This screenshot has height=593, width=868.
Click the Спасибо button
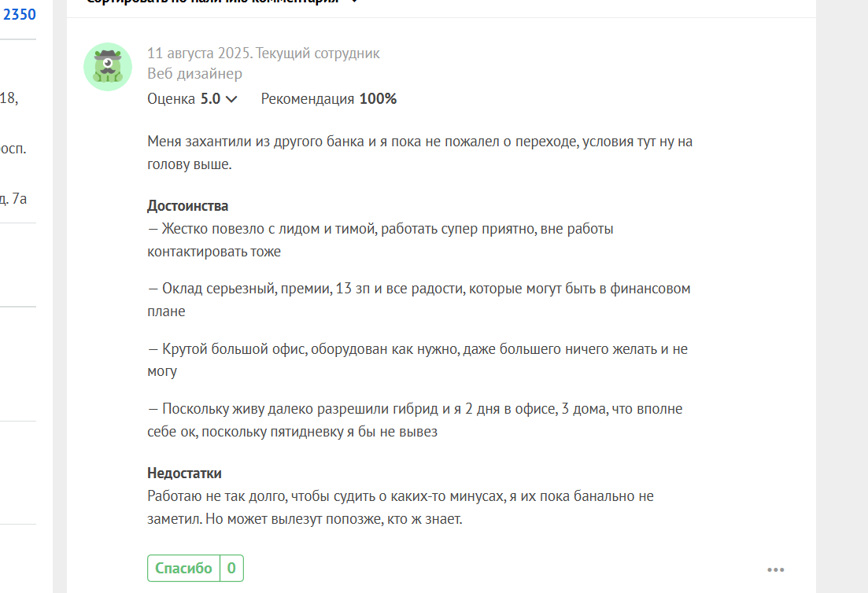[184, 568]
